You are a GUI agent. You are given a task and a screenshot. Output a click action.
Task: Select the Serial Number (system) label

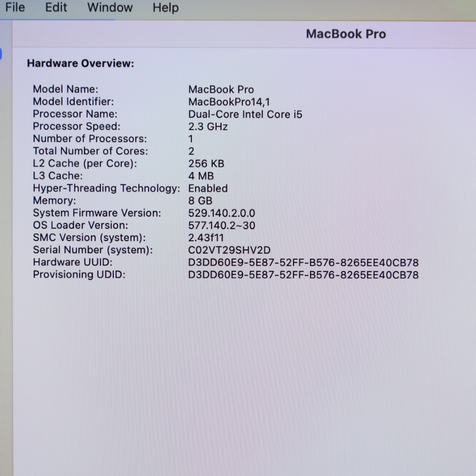[x=93, y=250]
